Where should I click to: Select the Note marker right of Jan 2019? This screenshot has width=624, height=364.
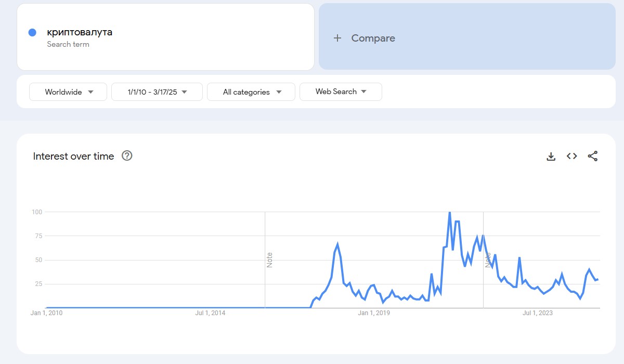tap(488, 259)
